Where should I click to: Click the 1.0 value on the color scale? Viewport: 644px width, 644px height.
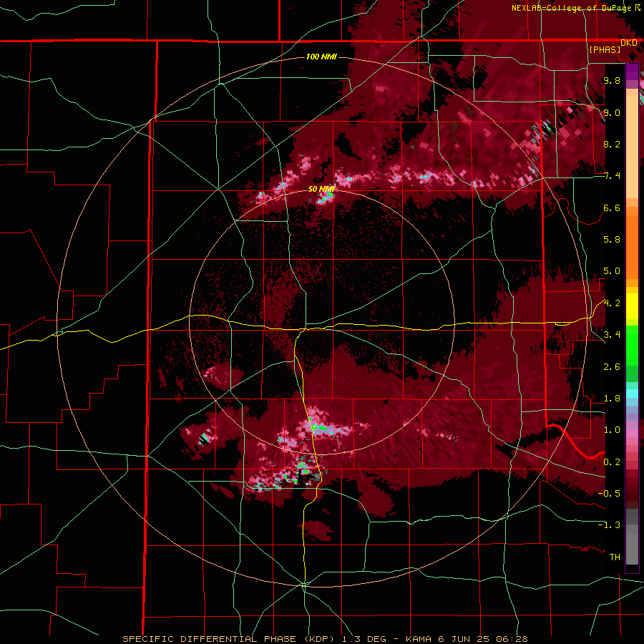tap(612, 430)
